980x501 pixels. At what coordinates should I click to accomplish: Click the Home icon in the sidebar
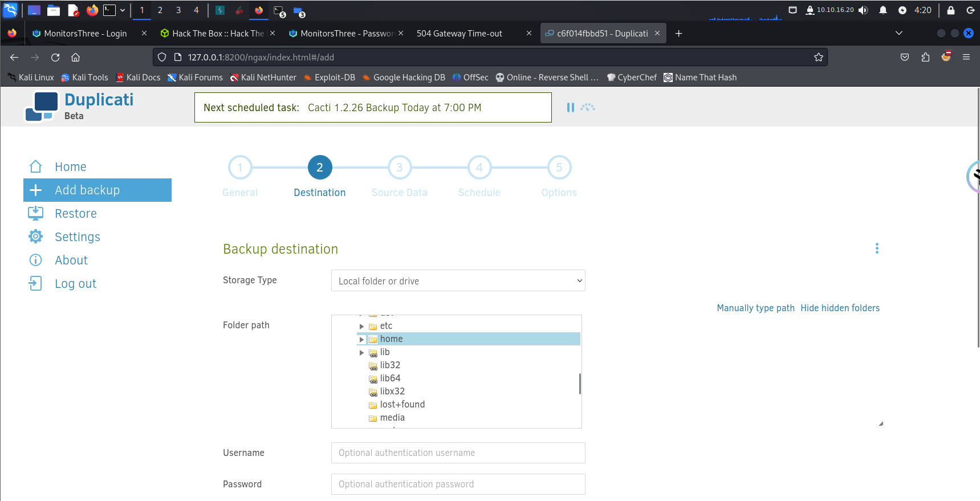click(36, 166)
